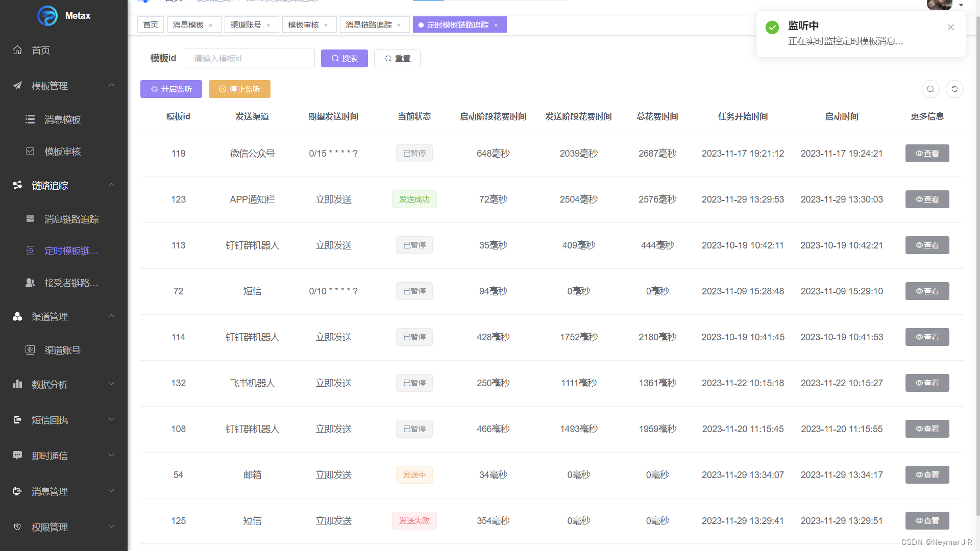This screenshot has height=551, width=980.
Task: Click the 飞书机器人 channel cell
Action: tap(252, 383)
